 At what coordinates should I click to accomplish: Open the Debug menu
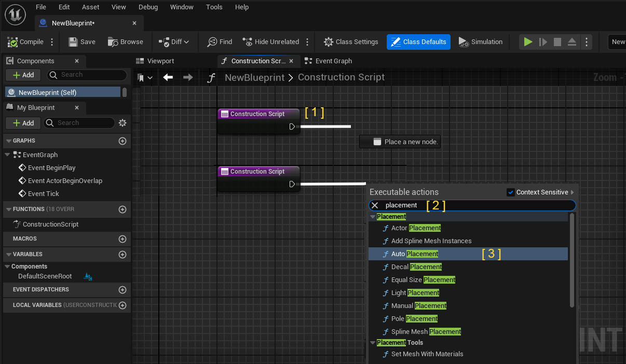(148, 7)
